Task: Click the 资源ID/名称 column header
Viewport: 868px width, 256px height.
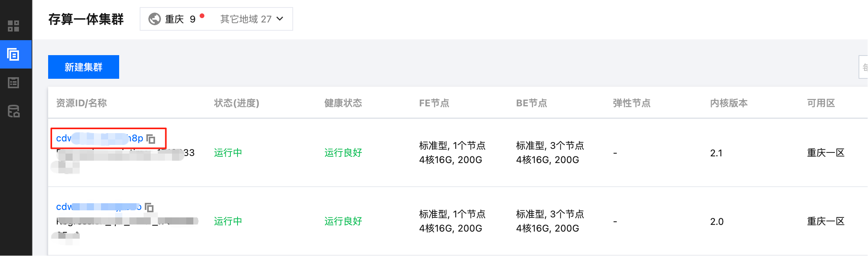Action: [x=81, y=103]
